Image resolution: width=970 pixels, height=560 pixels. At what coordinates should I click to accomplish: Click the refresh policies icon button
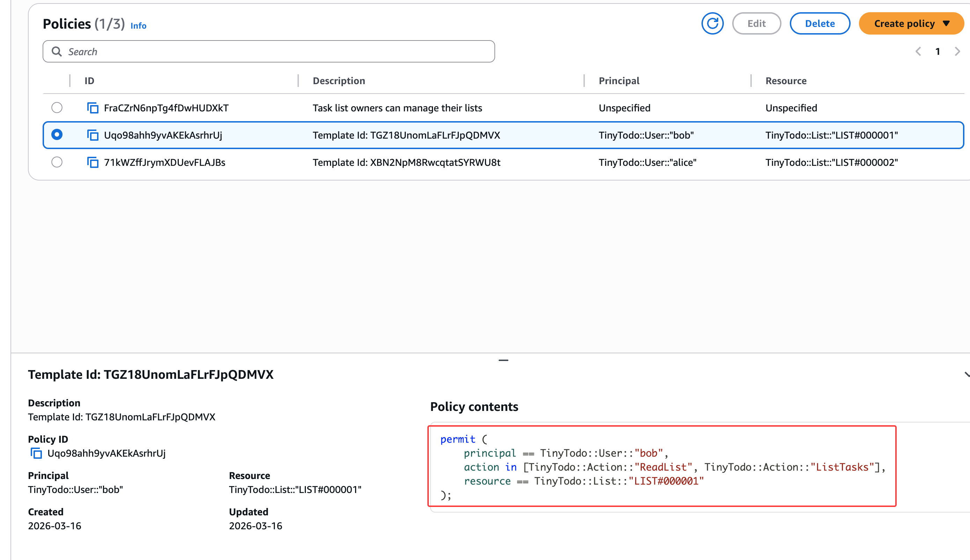712,24
